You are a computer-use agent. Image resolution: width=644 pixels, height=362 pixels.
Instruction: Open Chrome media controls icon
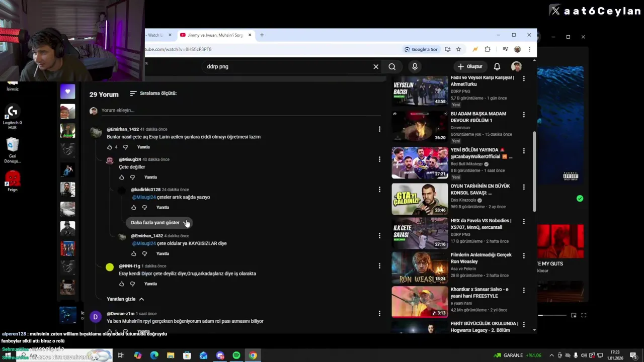click(505, 49)
